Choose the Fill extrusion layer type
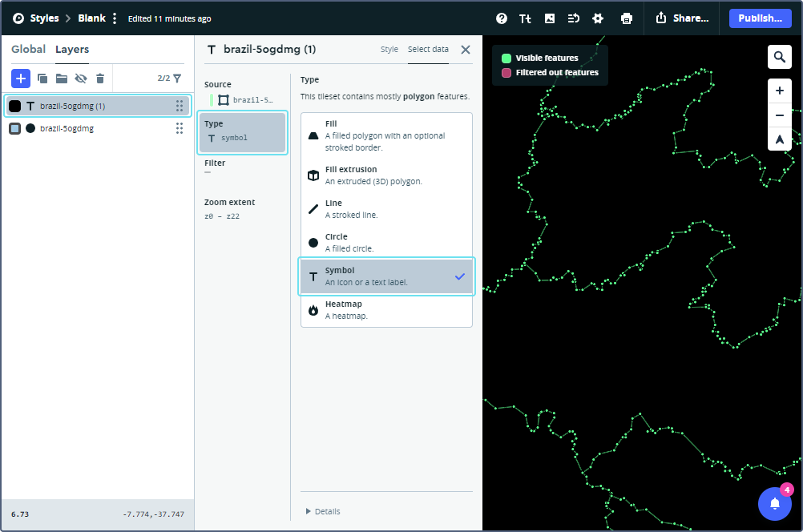Image resolution: width=803 pixels, height=532 pixels. click(x=386, y=175)
